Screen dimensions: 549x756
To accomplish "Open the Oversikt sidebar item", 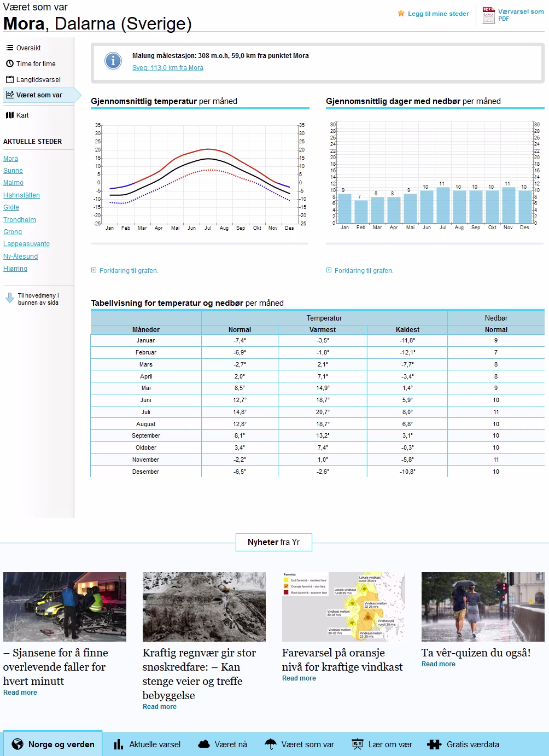I will click(x=28, y=48).
